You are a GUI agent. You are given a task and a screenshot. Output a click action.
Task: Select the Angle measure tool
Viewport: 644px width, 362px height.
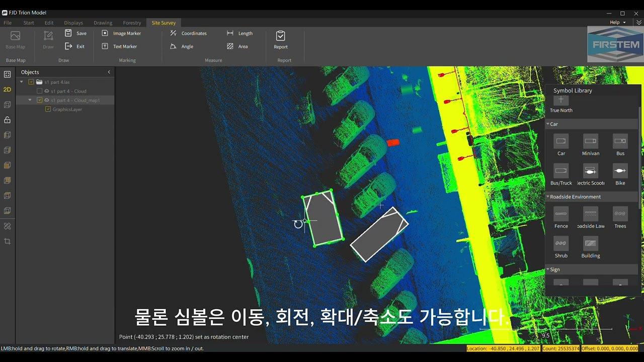coord(182,46)
